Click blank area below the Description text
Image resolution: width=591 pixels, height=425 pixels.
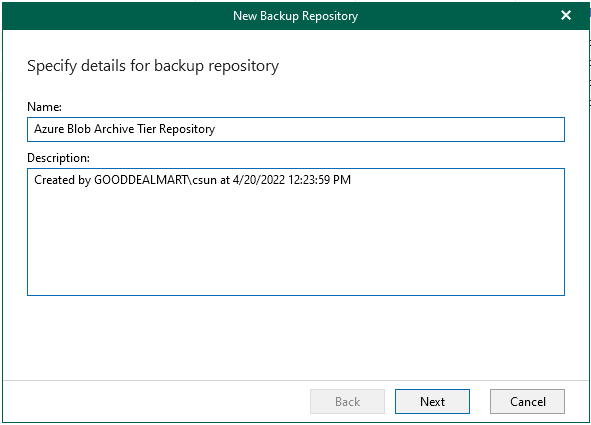[296, 241]
